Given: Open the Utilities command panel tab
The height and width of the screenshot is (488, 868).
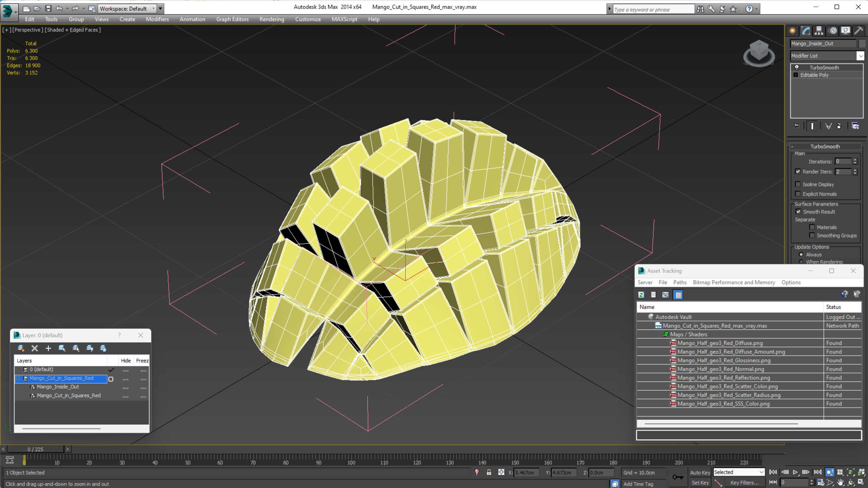Looking at the screenshot, I should [859, 31].
